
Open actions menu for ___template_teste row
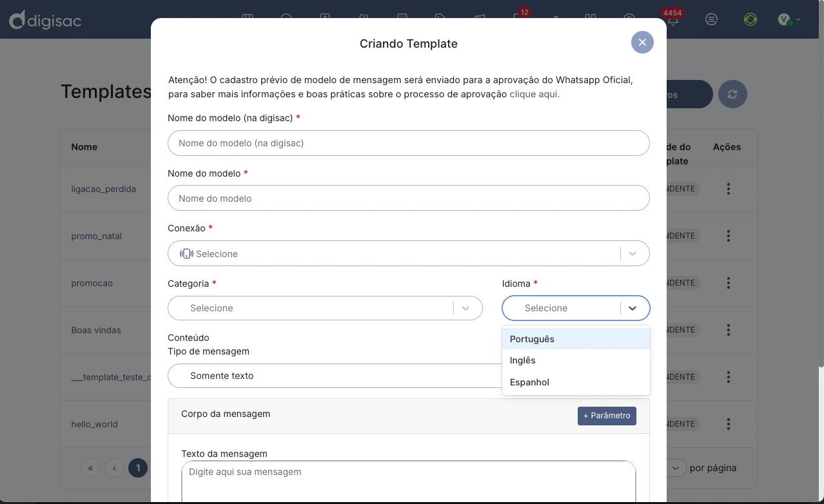[729, 377]
